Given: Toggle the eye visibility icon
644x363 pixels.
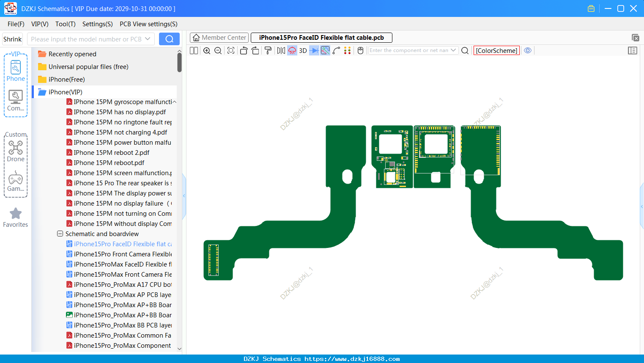Looking at the screenshot, I should coord(528,50).
